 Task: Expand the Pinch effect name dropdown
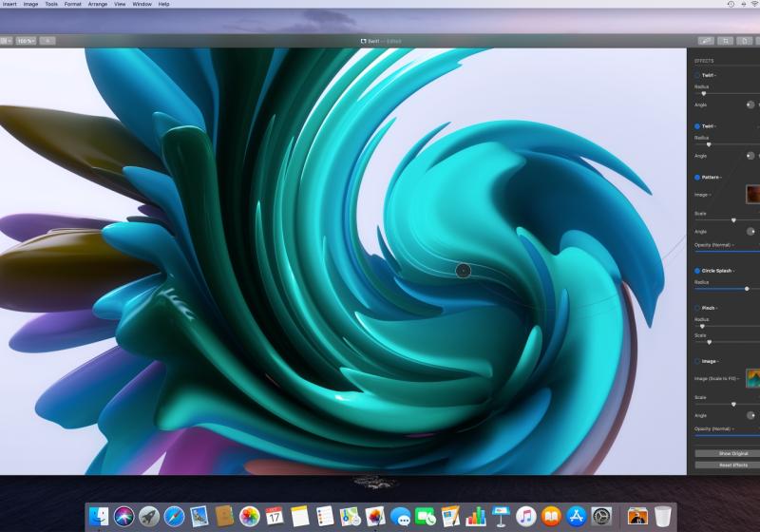coord(710,308)
